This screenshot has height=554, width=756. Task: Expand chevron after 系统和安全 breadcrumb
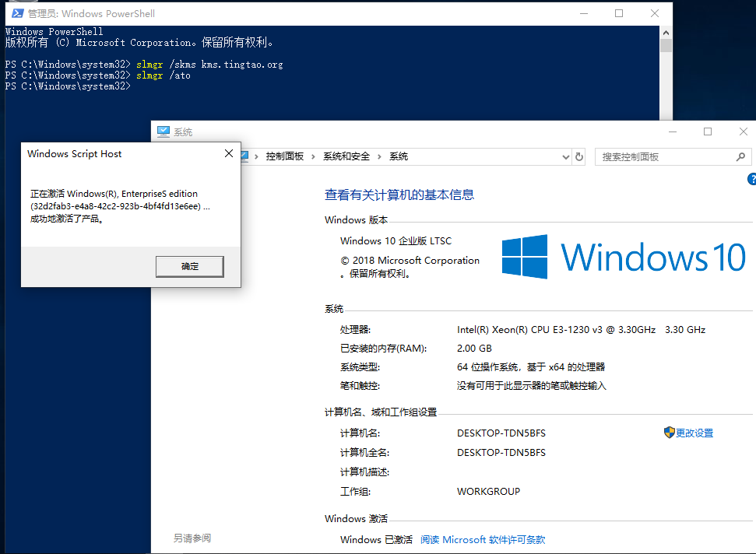pos(379,156)
